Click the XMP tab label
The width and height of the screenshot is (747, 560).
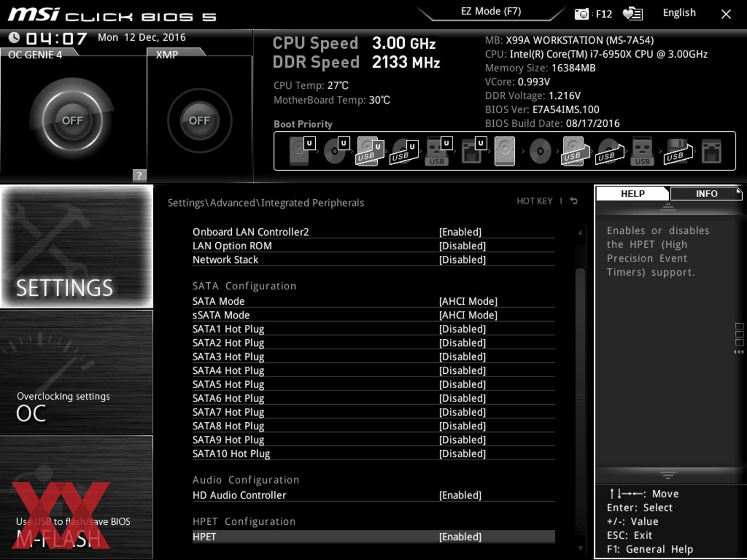pyautogui.click(x=167, y=54)
